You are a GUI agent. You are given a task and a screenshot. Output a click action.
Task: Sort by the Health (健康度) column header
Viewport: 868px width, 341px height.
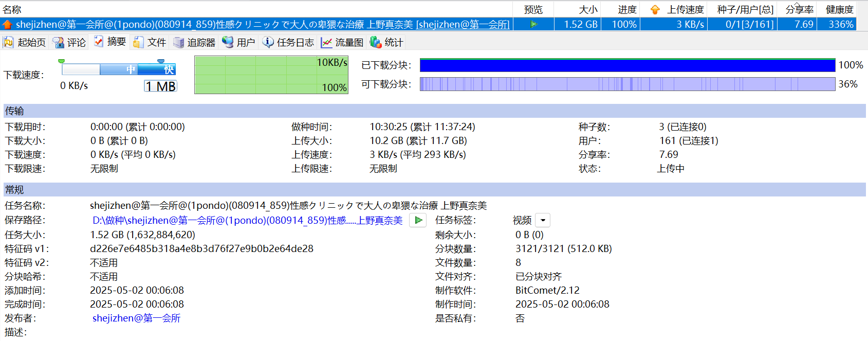(839, 10)
